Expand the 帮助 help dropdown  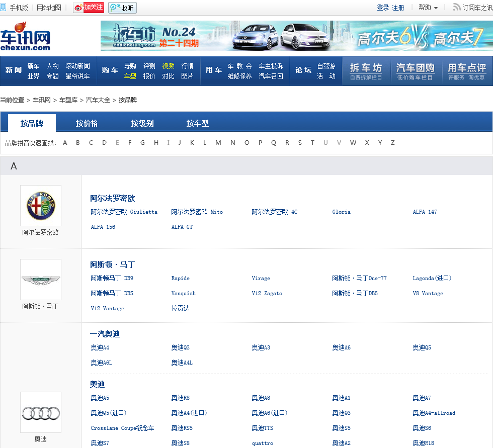tap(428, 7)
